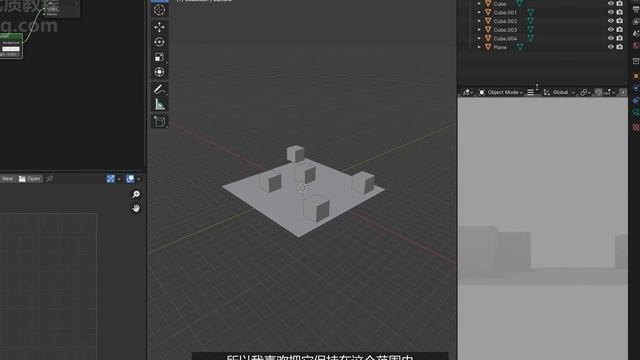
Task: Expand the Cube.002 row in outliner
Action: (479, 21)
